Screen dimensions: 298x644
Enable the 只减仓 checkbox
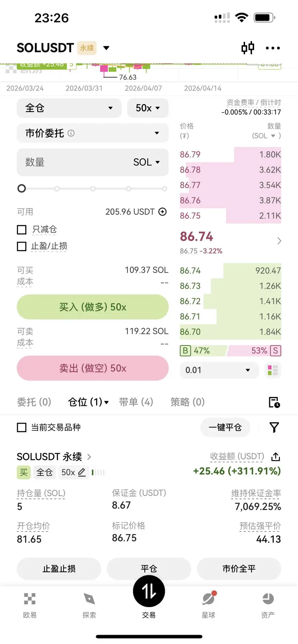(22, 230)
